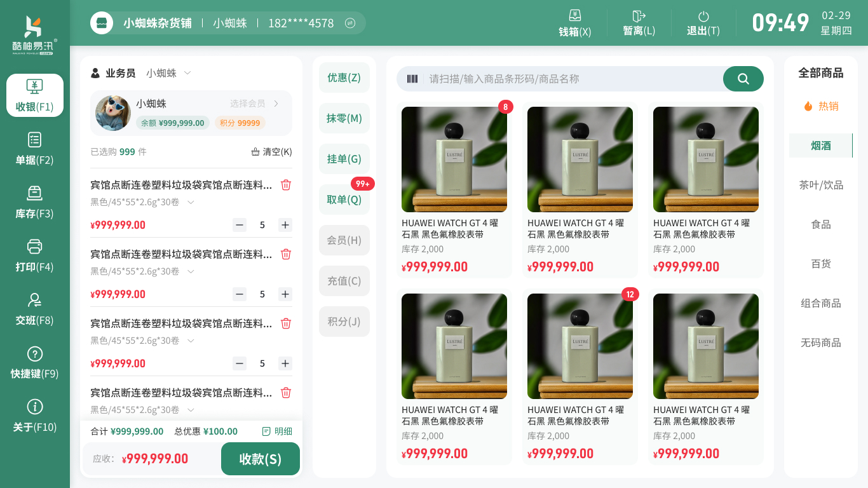868x488 pixels.
Task: Increase quantity of the first cart item
Action: pos(285,225)
